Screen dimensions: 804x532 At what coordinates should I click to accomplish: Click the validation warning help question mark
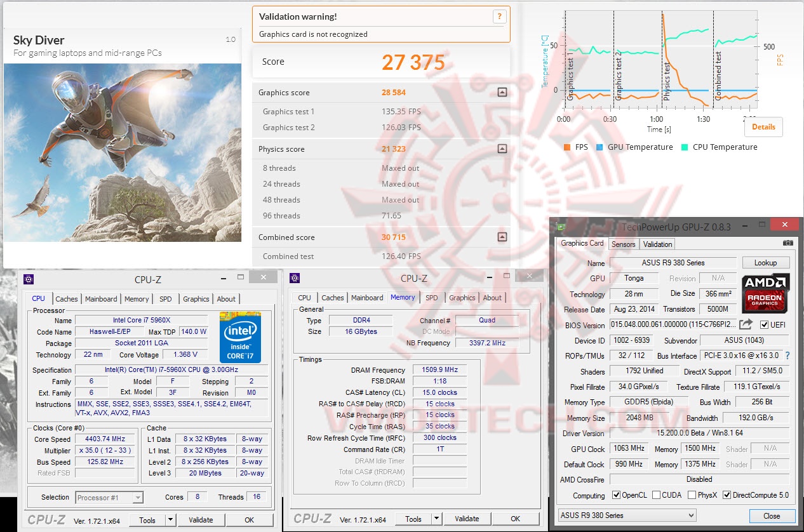tap(500, 17)
